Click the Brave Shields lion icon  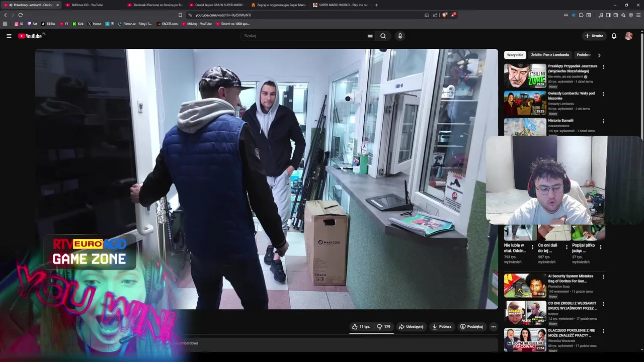pos(444,15)
